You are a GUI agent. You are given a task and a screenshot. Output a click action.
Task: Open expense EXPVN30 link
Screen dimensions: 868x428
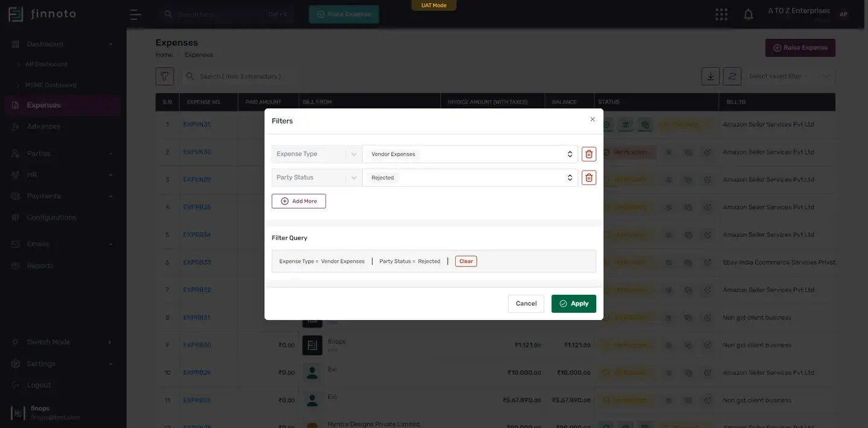tap(197, 152)
